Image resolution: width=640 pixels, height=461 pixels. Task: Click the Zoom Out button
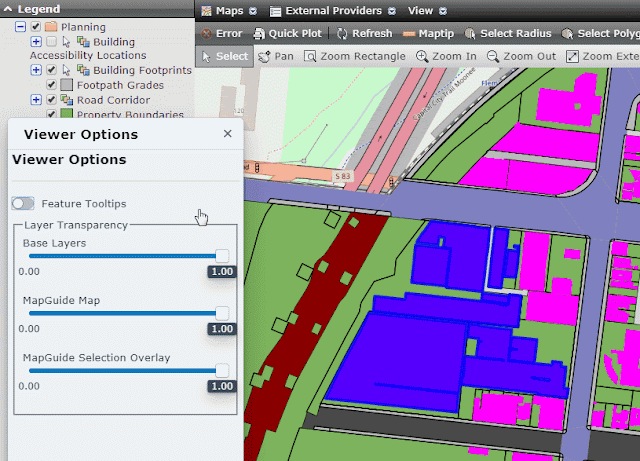point(521,56)
